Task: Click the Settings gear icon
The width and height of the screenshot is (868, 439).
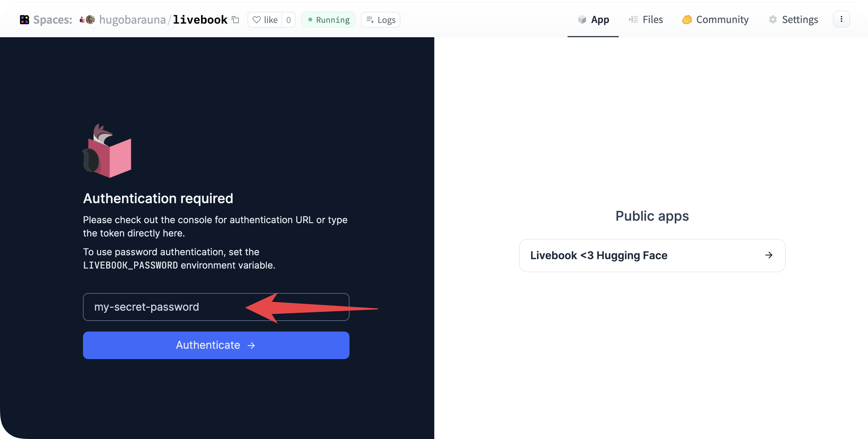Action: pos(772,19)
